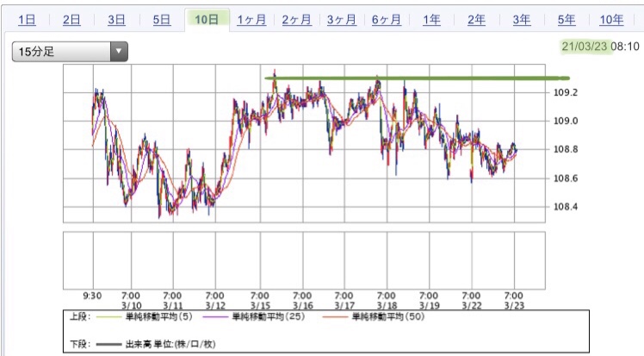This screenshot has height=356, width=644.
Task: Choose the 10年 chart range
Action: tap(611, 19)
